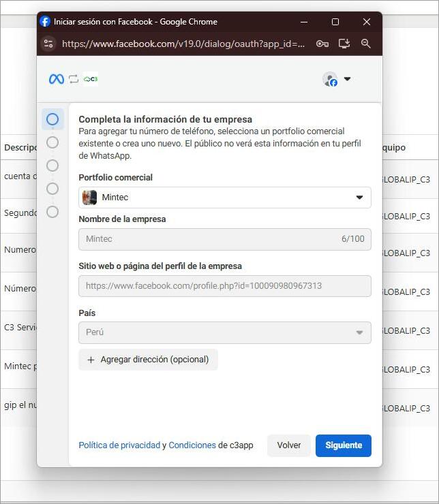Click the Facebook favicon in the title bar
The height and width of the screenshot is (504, 439).
[x=45, y=22]
